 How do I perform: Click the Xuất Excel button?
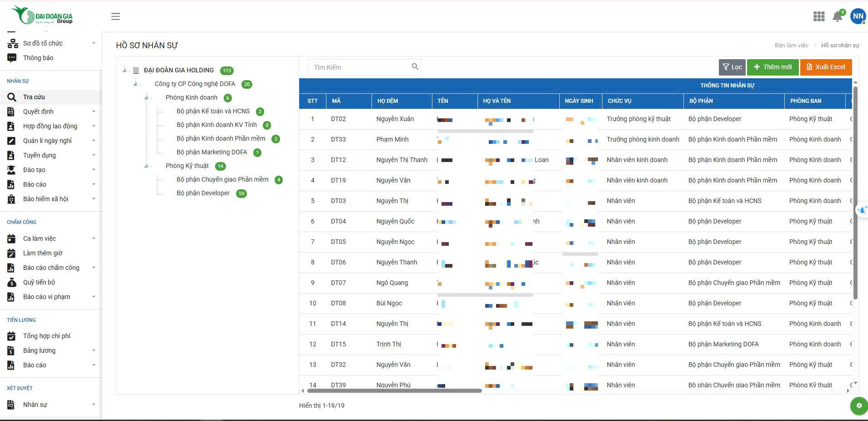point(825,67)
